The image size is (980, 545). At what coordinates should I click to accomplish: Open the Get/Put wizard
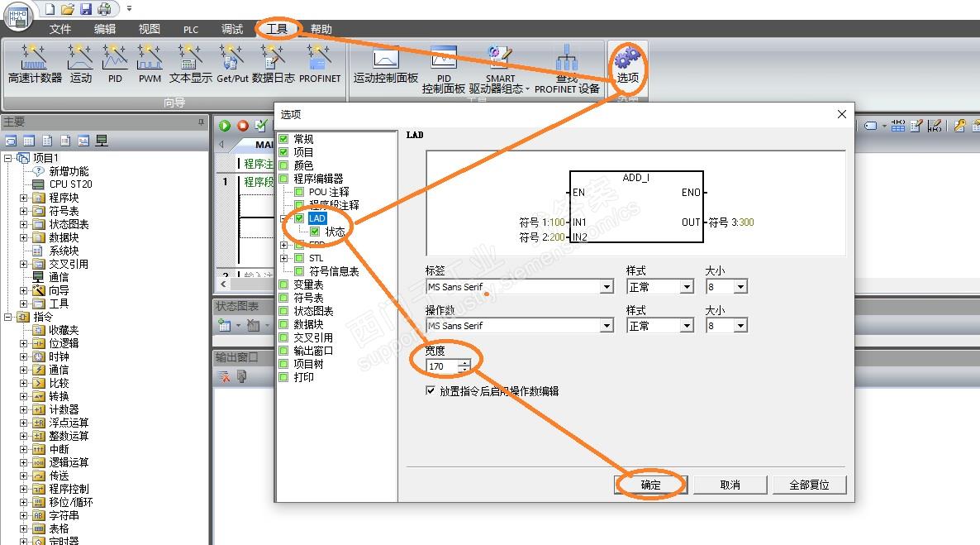coord(232,64)
